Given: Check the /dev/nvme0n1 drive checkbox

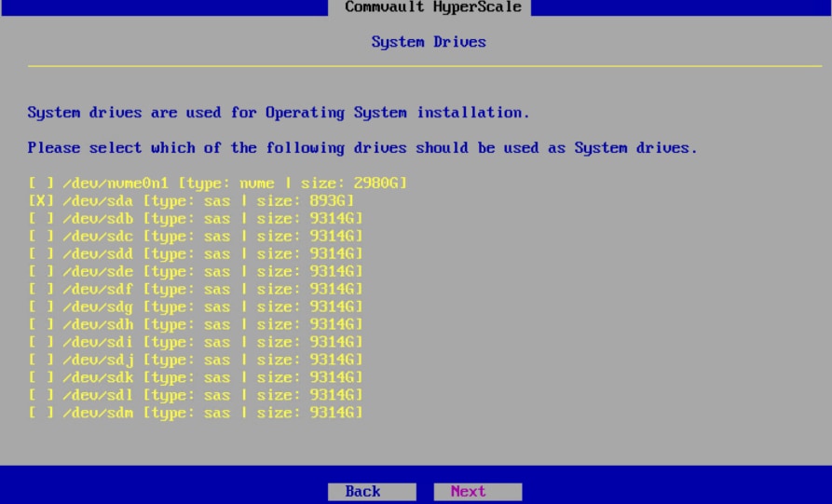Looking at the screenshot, I should 41,183.
